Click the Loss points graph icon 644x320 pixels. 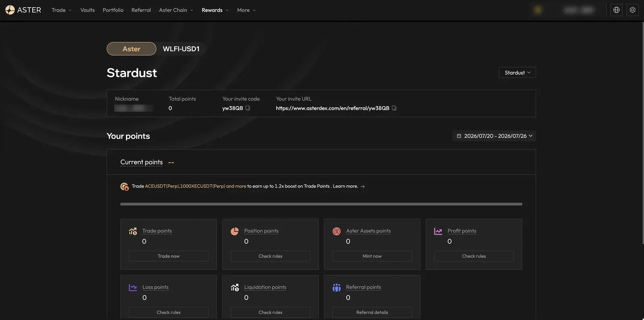pos(133,287)
